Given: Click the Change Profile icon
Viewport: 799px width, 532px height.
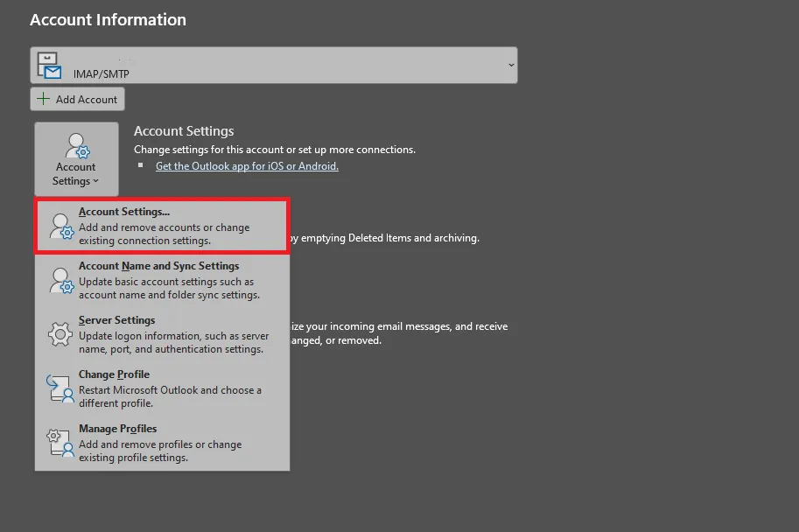Looking at the screenshot, I should [60, 388].
